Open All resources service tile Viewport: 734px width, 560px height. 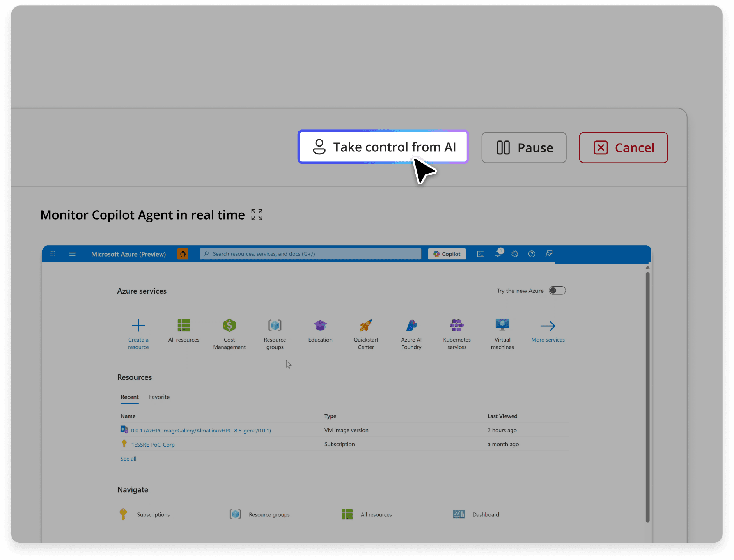coord(184,331)
